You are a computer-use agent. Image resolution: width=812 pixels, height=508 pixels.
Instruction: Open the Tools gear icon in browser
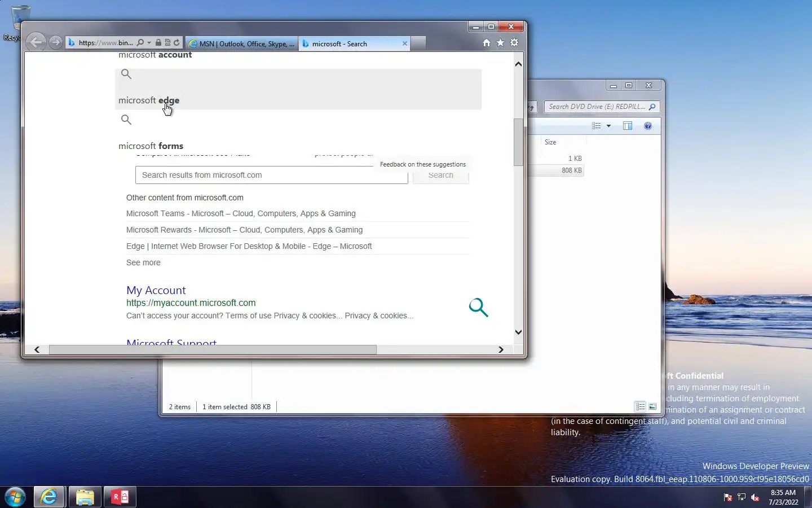click(x=514, y=43)
